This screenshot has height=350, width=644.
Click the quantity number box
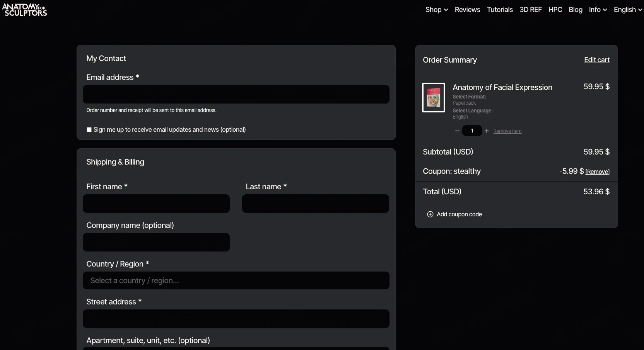[x=472, y=131]
